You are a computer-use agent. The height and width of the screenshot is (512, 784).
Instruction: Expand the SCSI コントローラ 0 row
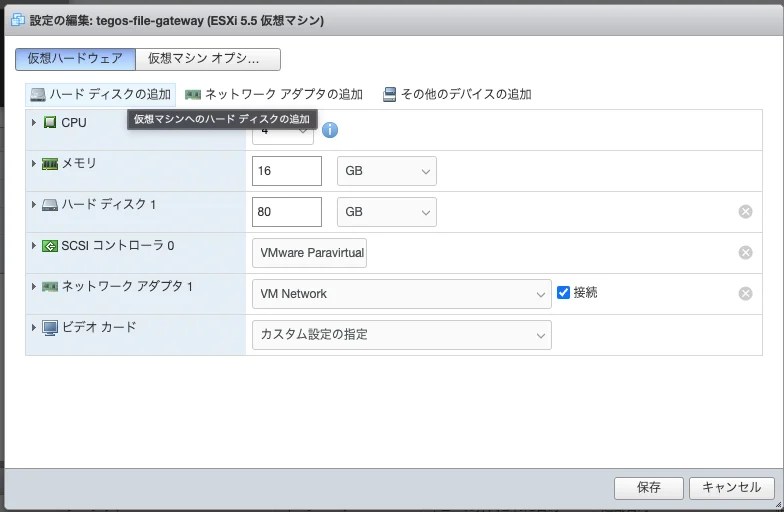tap(34, 246)
